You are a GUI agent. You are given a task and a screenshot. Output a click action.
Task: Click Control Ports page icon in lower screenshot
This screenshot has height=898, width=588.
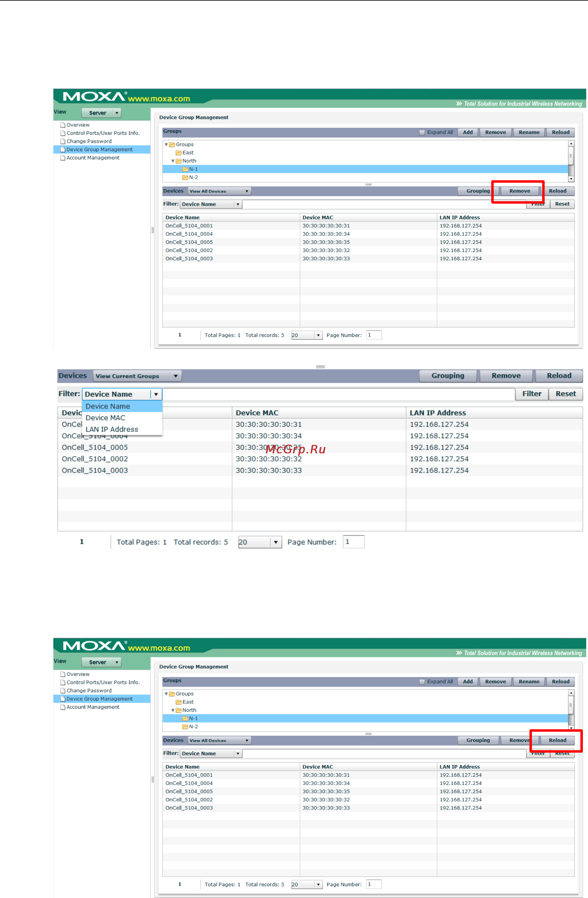63,682
